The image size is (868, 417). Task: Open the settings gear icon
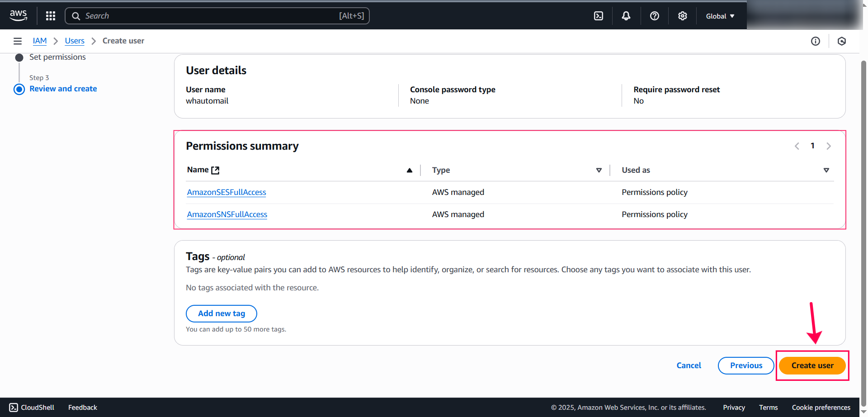click(682, 15)
